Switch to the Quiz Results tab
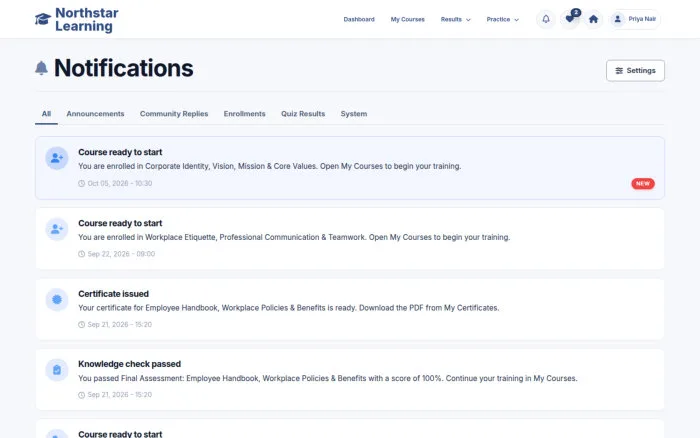The width and height of the screenshot is (700, 438). click(303, 114)
